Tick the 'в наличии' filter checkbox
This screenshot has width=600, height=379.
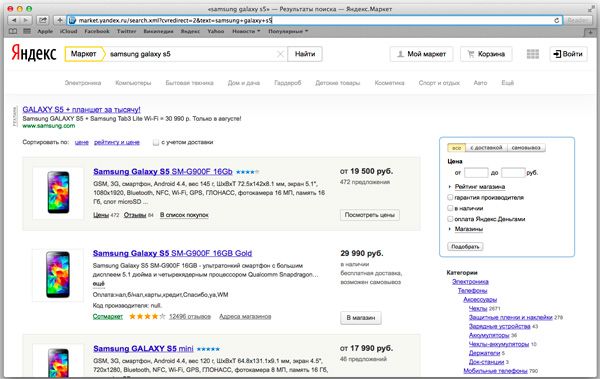(450, 208)
